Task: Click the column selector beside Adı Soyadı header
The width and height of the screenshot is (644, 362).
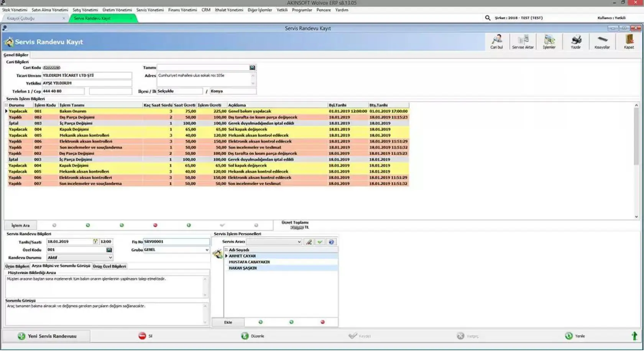Action: coord(226,250)
